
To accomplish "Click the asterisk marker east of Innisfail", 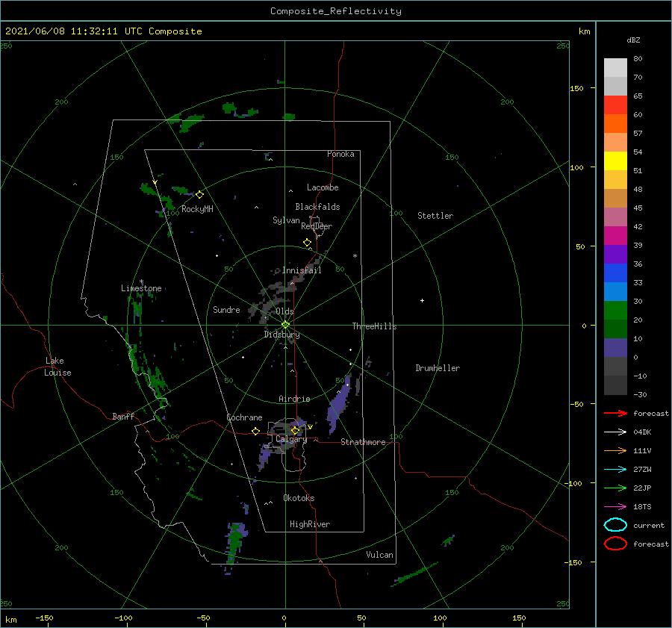I will tap(355, 256).
